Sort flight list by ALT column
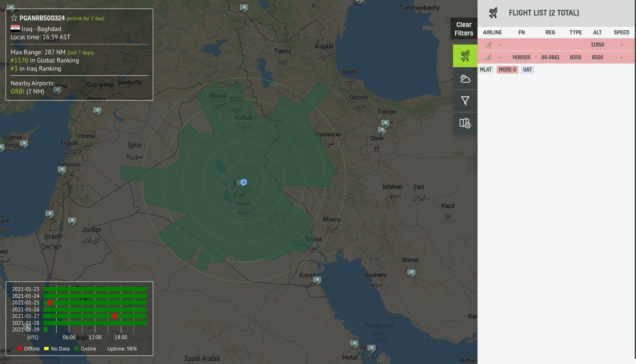The width and height of the screenshot is (636, 364). (x=597, y=32)
